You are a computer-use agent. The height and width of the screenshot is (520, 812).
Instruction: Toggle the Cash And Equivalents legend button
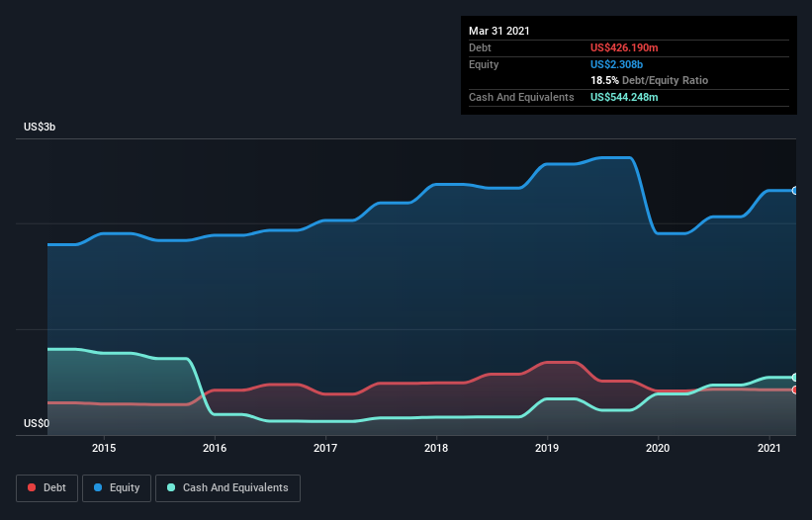coord(227,488)
